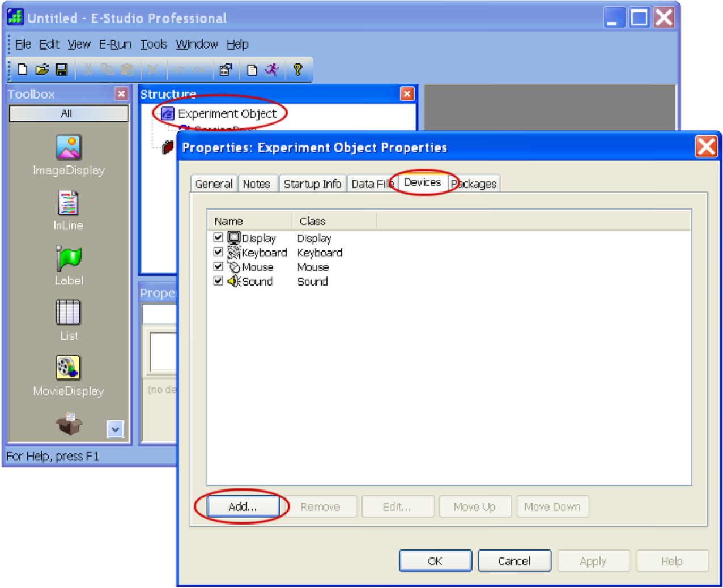Click the Open folder toolbar icon
The width and height of the screenshot is (723, 588).
[42, 70]
